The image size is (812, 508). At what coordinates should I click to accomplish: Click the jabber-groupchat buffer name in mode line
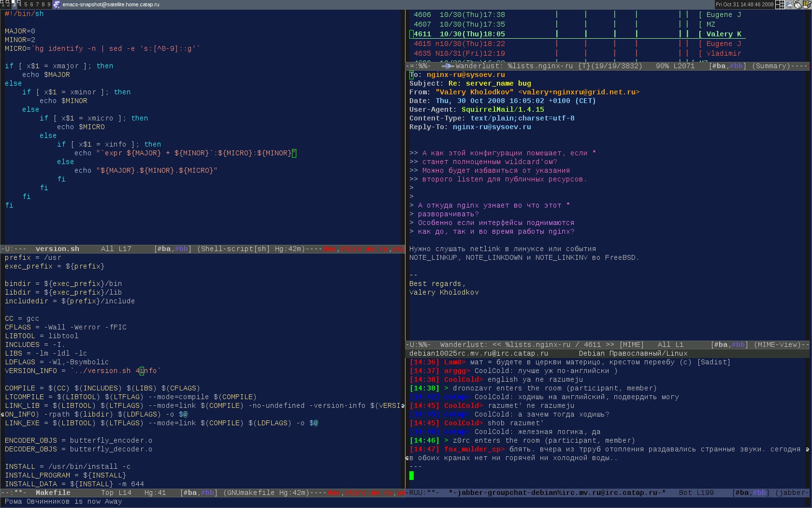pyautogui.click(x=557, y=493)
